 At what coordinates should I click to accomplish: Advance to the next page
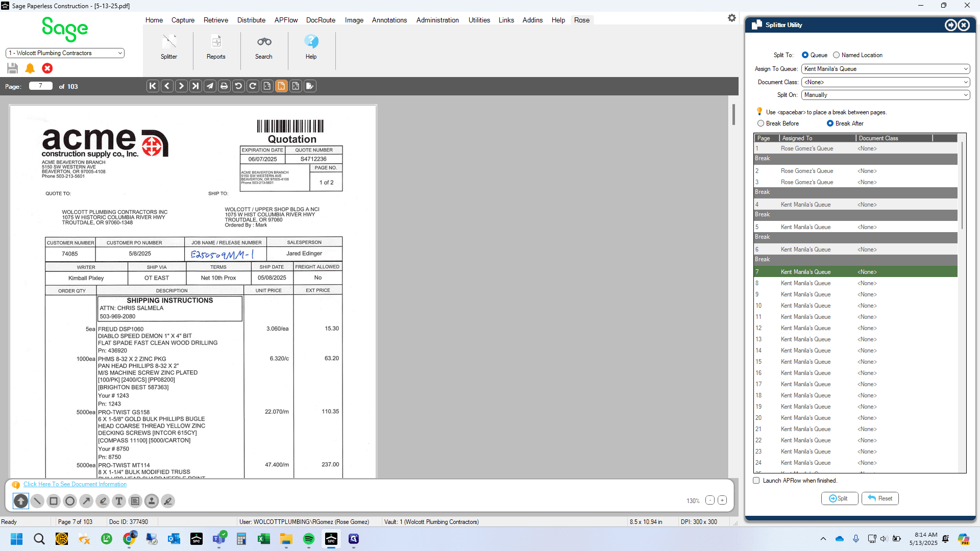click(x=181, y=86)
